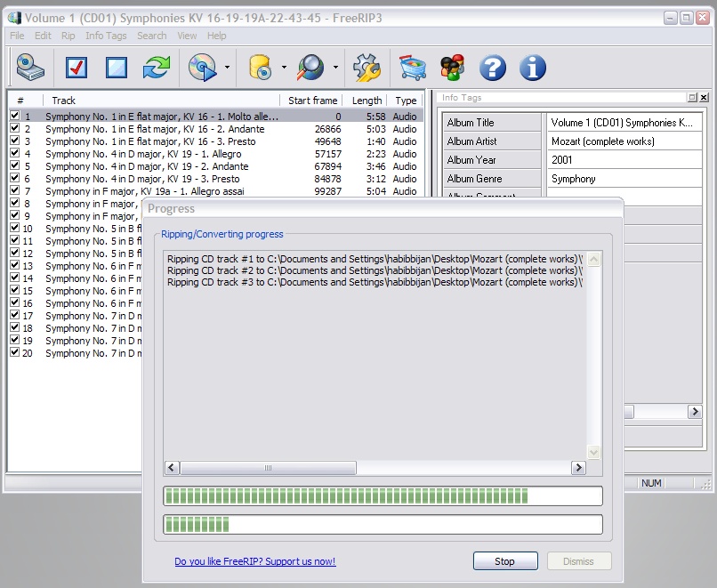Viewport: 717px width, 588px height.
Task: Open dropdown arrow next to CD database icon
Action: (x=284, y=68)
